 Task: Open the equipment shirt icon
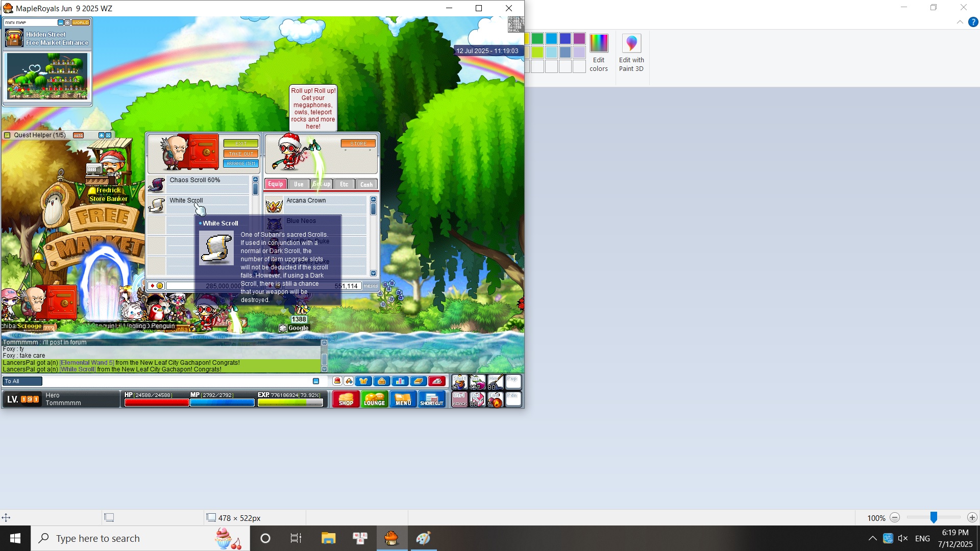(x=363, y=381)
